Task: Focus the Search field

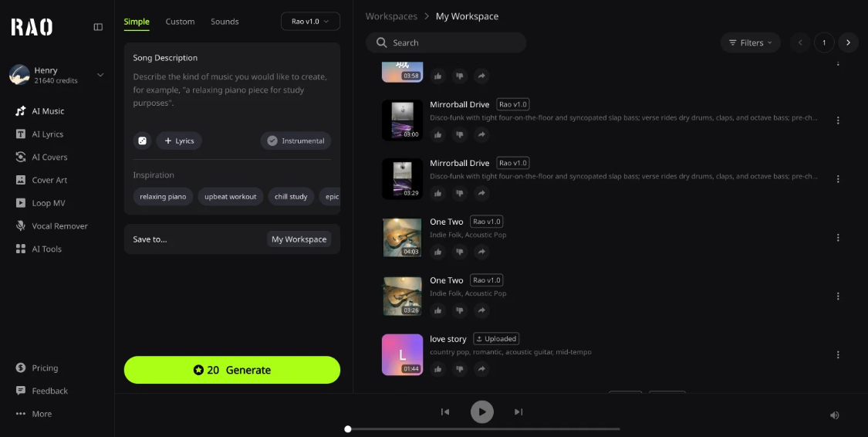Action: [x=446, y=42]
